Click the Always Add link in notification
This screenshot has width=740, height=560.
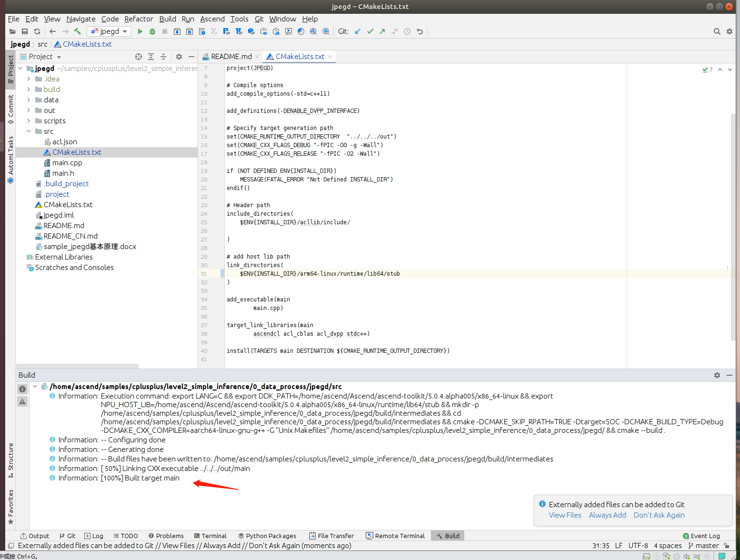[608, 515]
